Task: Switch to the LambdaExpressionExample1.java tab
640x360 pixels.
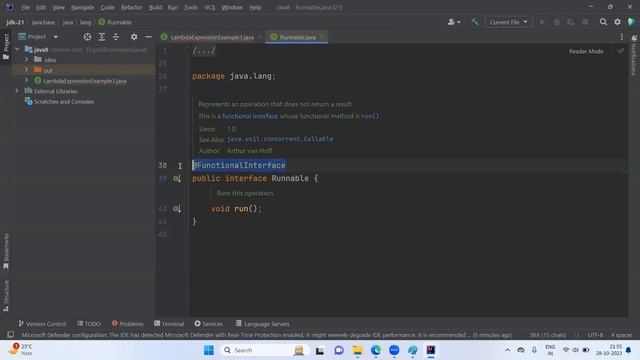Action: pyautogui.click(x=212, y=37)
